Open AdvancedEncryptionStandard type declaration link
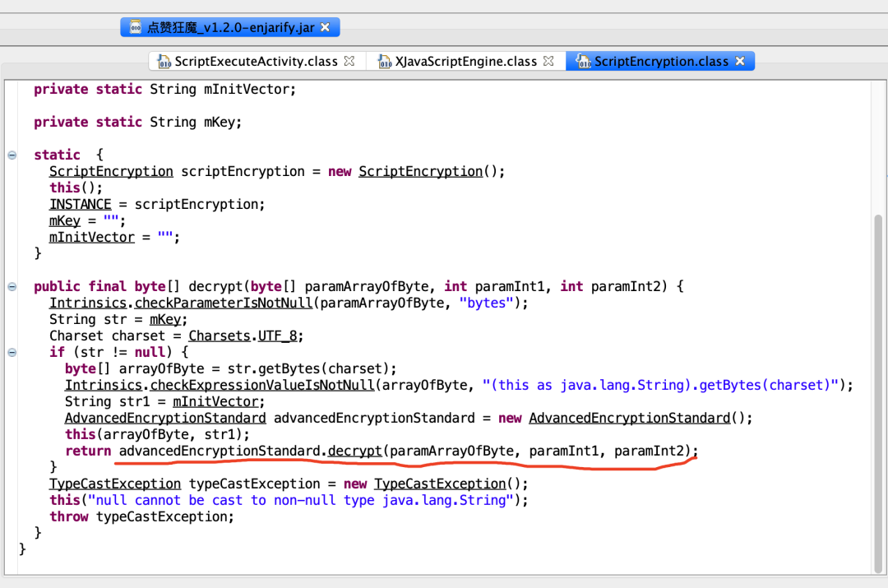This screenshot has width=888, height=588. pos(164,418)
